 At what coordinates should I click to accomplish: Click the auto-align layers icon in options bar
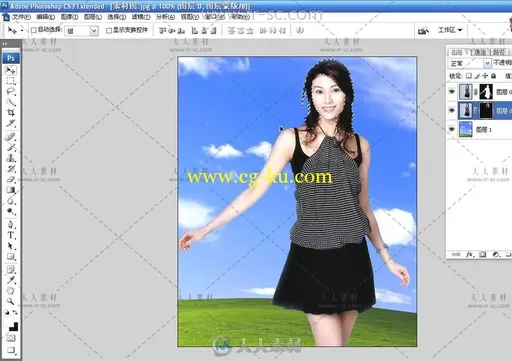300,31
